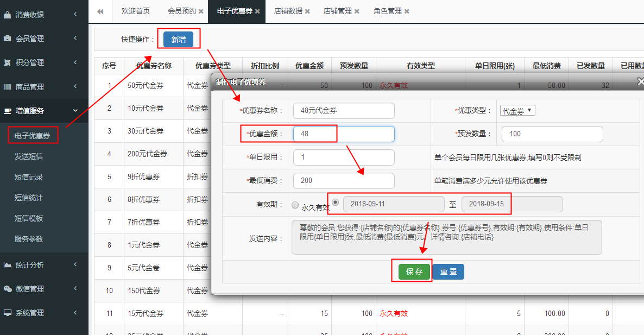The image size is (644, 335).
Task: Select the 会员管理 sidebar icon
Action: click(x=8, y=39)
